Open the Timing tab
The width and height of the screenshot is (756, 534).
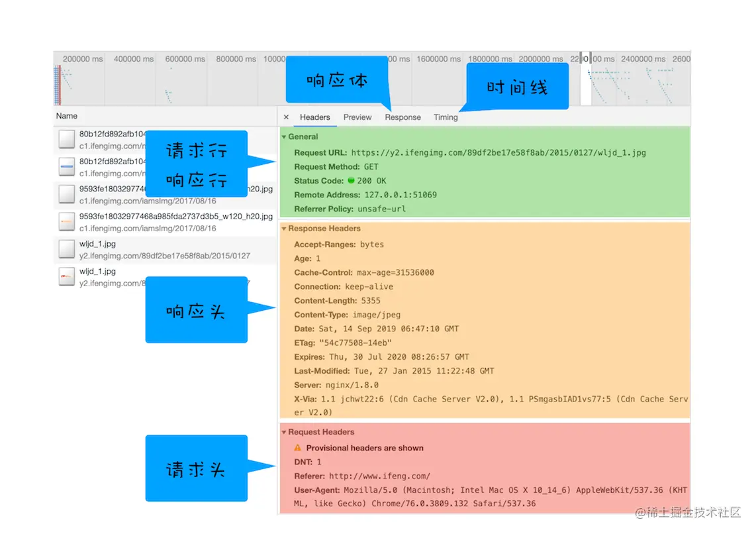(446, 117)
